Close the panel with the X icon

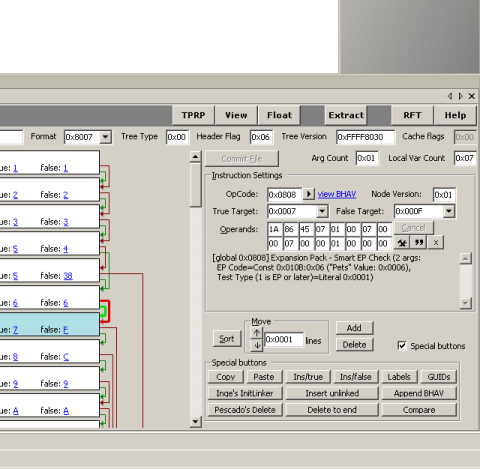pyautogui.click(x=472, y=96)
